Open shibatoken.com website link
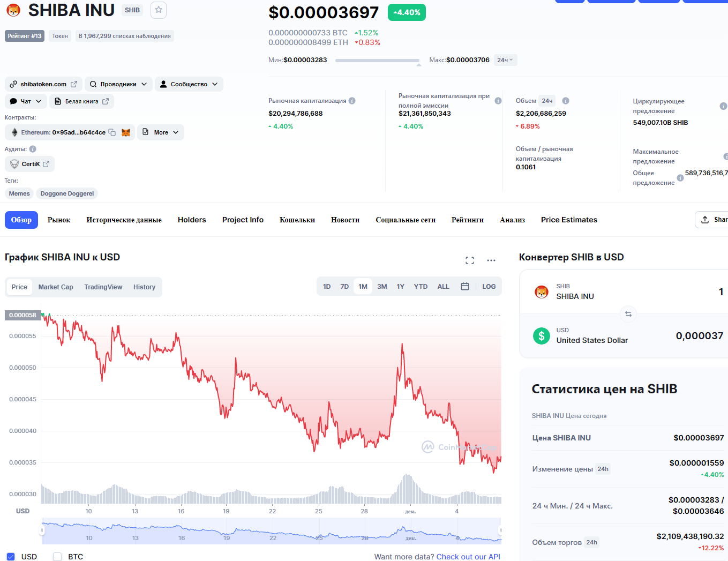 coord(43,84)
